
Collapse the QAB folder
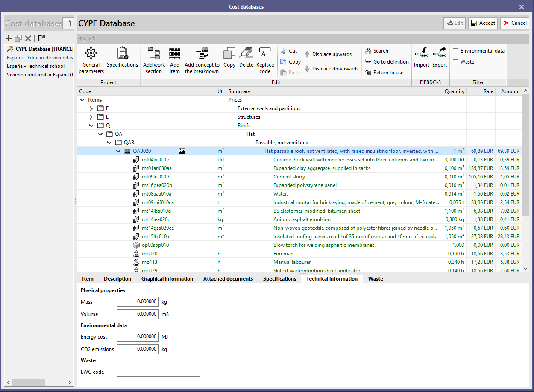(x=109, y=143)
